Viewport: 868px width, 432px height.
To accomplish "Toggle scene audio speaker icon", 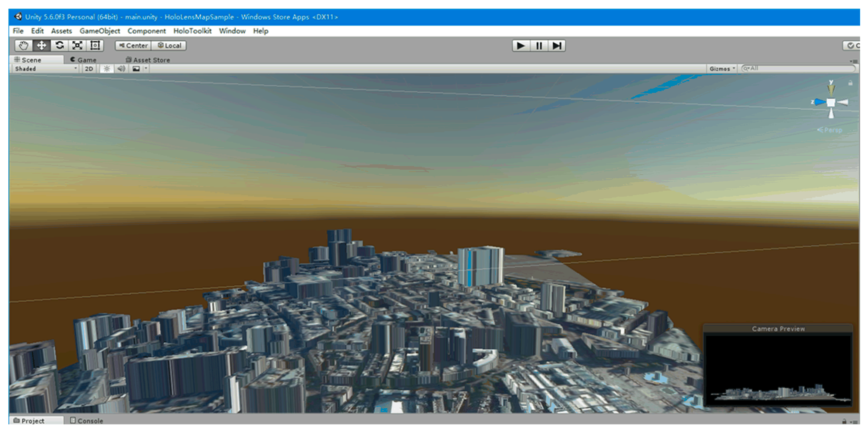I will click(x=121, y=69).
